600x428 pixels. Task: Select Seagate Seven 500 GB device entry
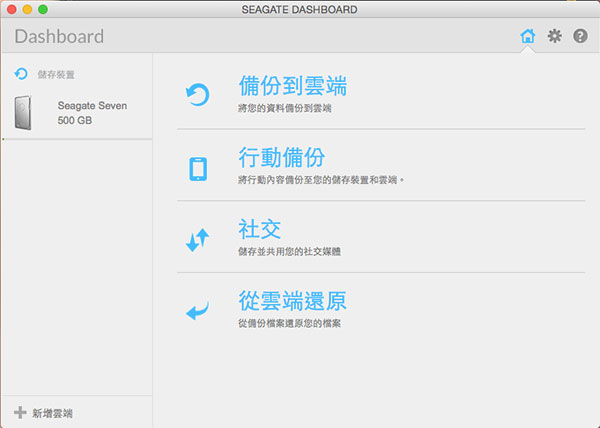pos(92,112)
